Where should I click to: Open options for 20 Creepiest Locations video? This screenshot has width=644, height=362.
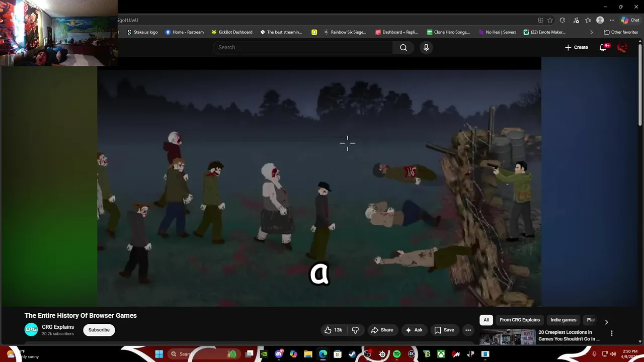coord(612,333)
